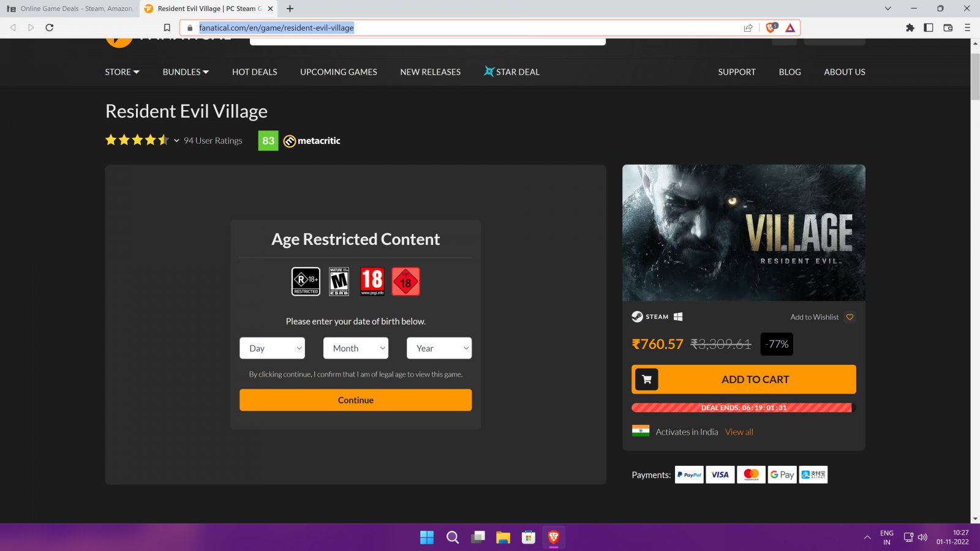Click the VISA payment icon
This screenshot has width=980, height=551.
(x=720, y=474)
